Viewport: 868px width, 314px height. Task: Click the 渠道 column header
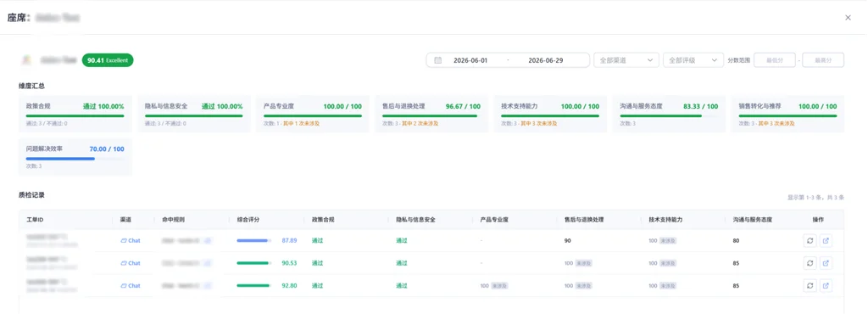click(x=125, y=220)
